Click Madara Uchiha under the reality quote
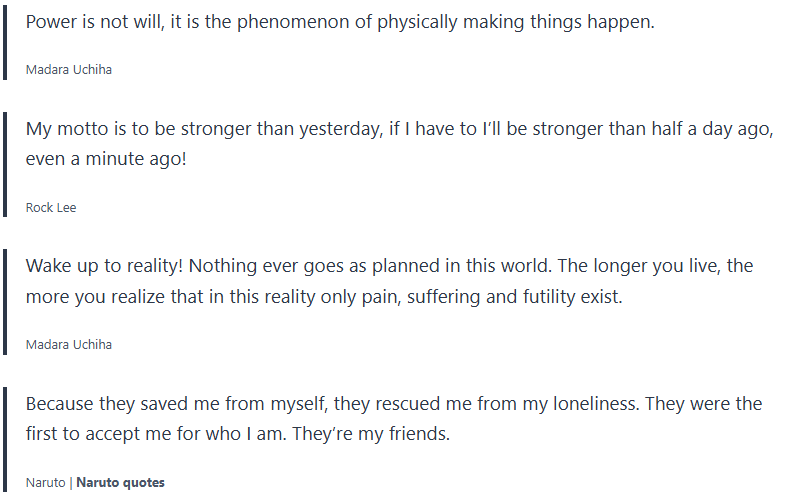The width and height of the screenshot is (805, 498). [68, 345]
